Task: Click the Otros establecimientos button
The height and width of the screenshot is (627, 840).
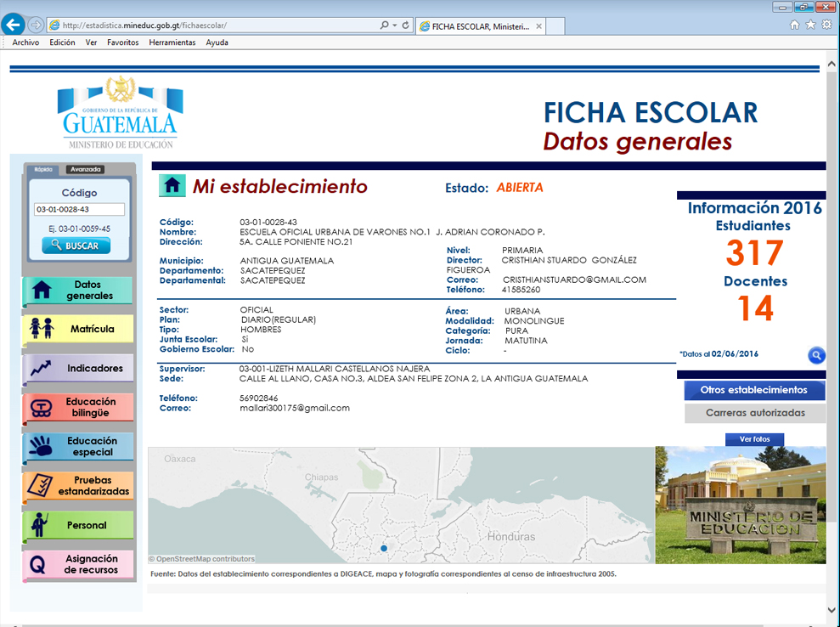Action: coord(754,390)
